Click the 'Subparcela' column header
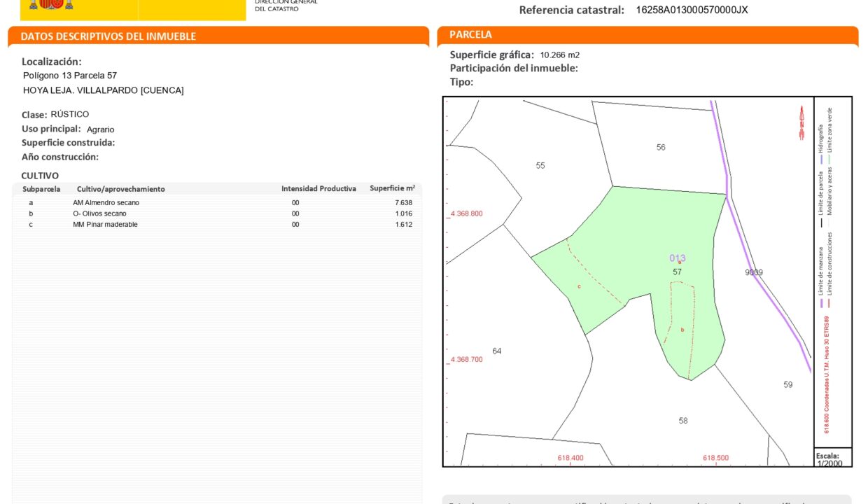This screenshot has height=504, width=868. [x=41, y=189]
